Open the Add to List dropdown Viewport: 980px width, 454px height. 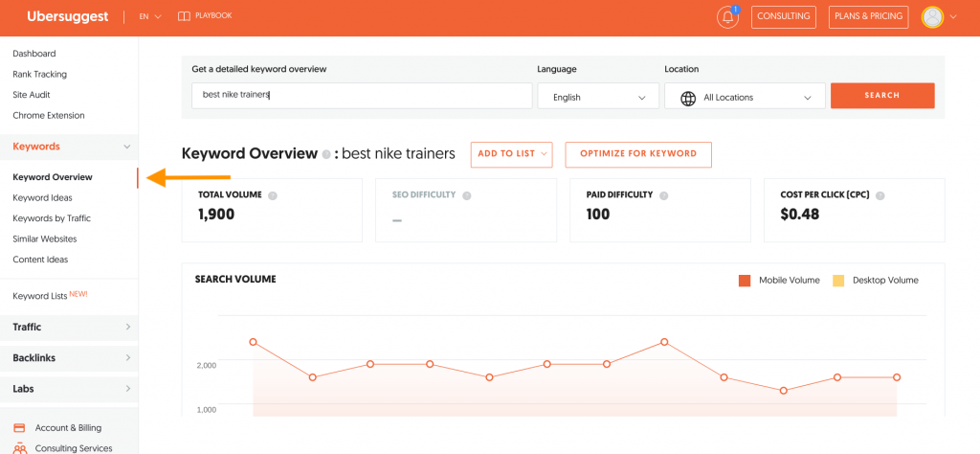point(512,154)
